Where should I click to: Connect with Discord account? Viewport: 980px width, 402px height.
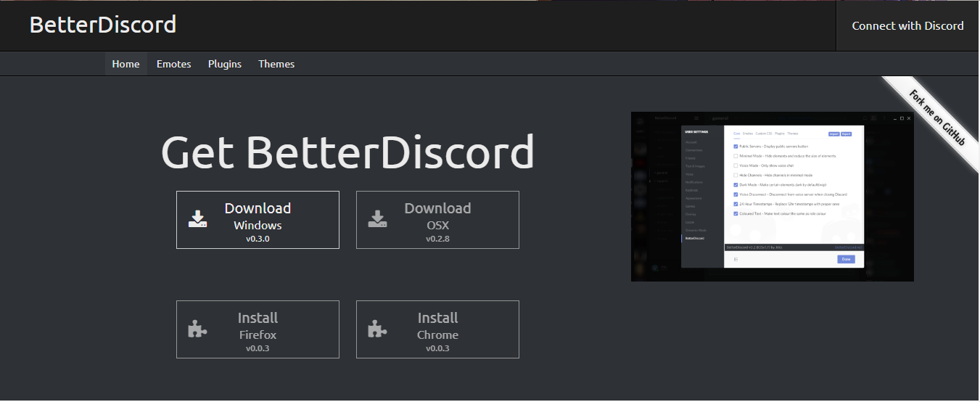tap(907, 25)
